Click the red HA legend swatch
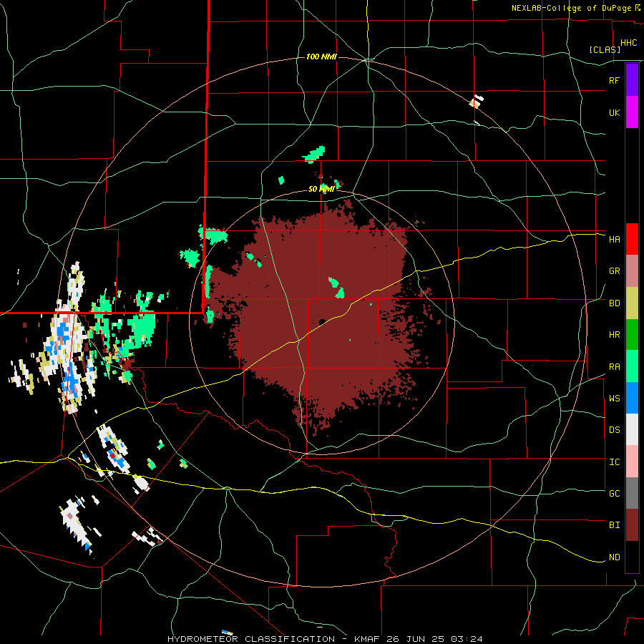 632,239
